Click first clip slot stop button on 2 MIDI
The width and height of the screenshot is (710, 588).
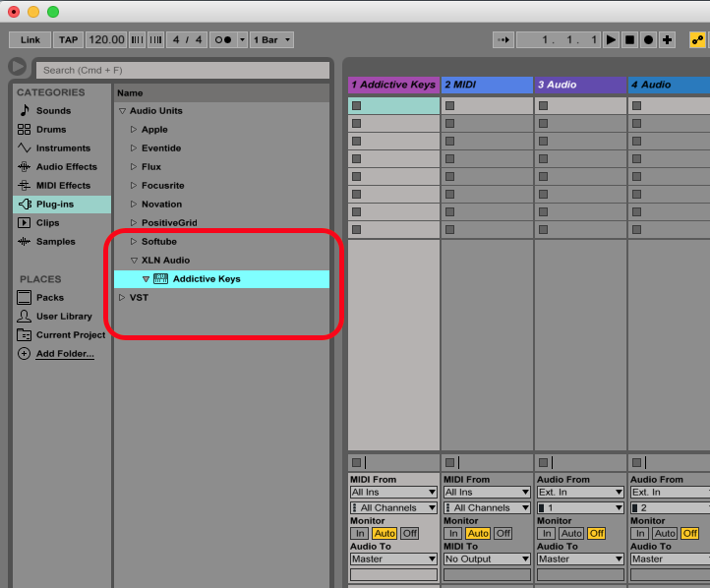tap(450, 105)
